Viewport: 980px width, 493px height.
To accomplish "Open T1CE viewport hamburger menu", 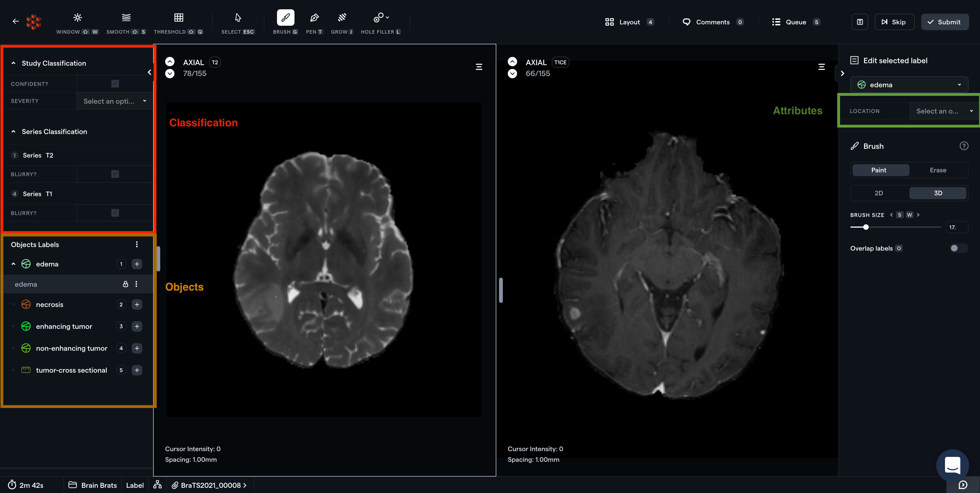I will click(x=822, y=67).
